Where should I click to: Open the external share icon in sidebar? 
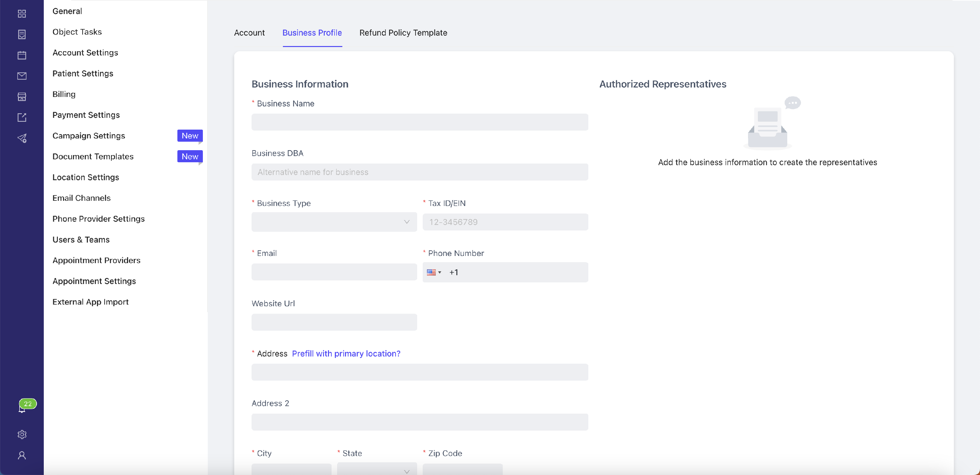click(22, 118)
